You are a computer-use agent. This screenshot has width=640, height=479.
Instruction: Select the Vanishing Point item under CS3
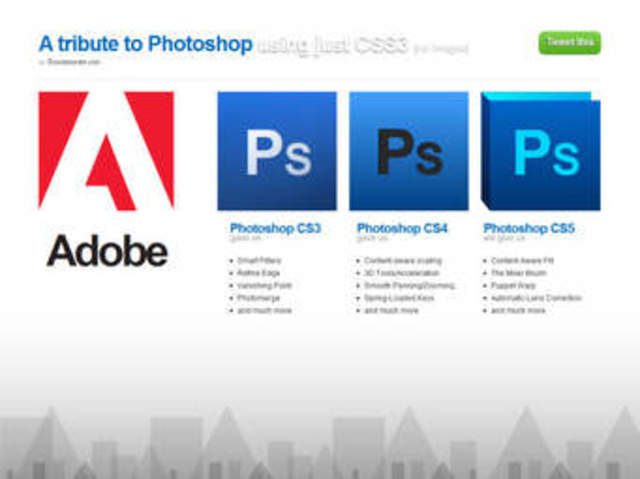click(x=264, y=285)
